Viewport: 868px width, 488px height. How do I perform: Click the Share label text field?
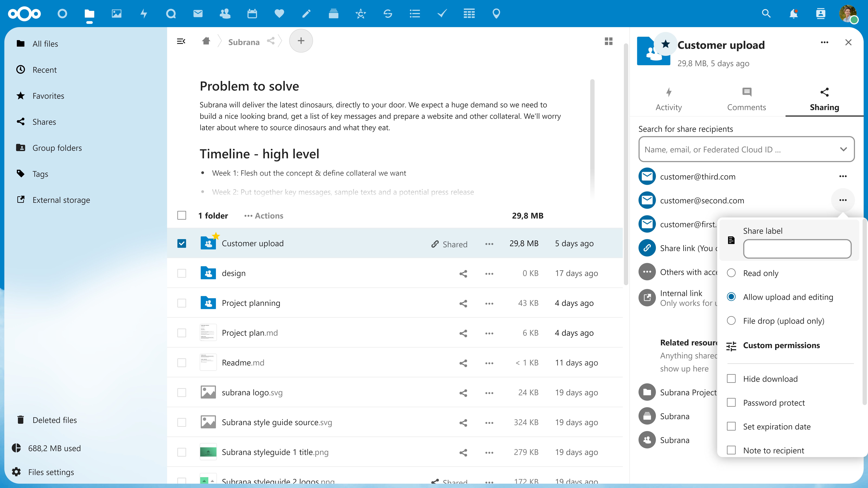point(797,249)
